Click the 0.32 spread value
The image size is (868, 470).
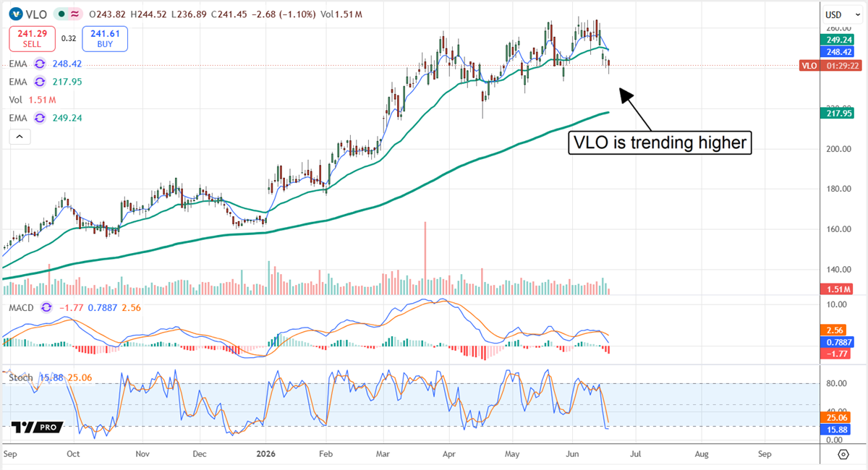(69, 38)
